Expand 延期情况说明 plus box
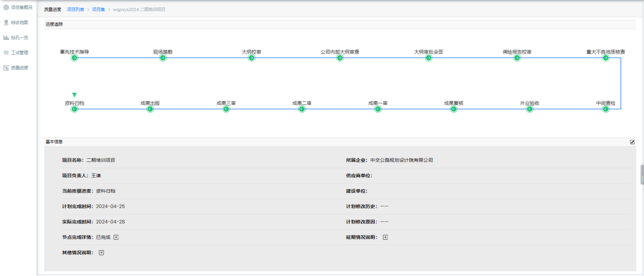Viewport: 644px width, 276px height. (385, 237)
